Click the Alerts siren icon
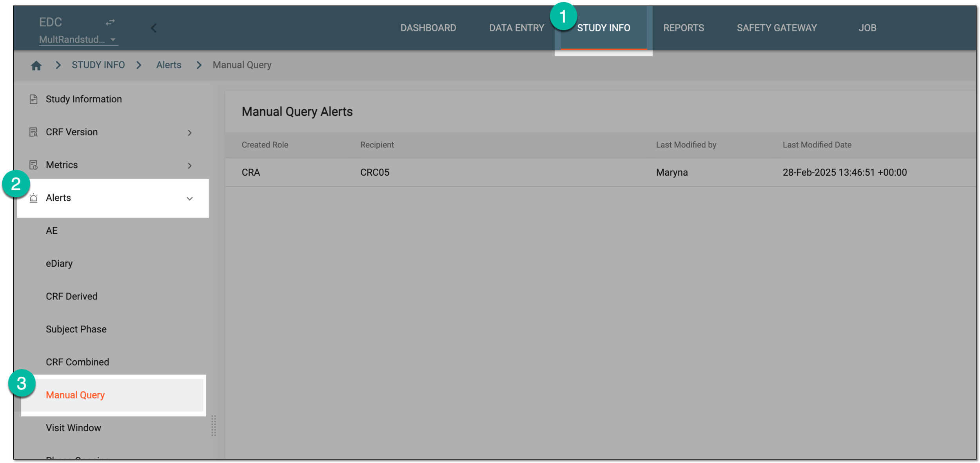Viewport: 980px width, 463px height. 33,198
